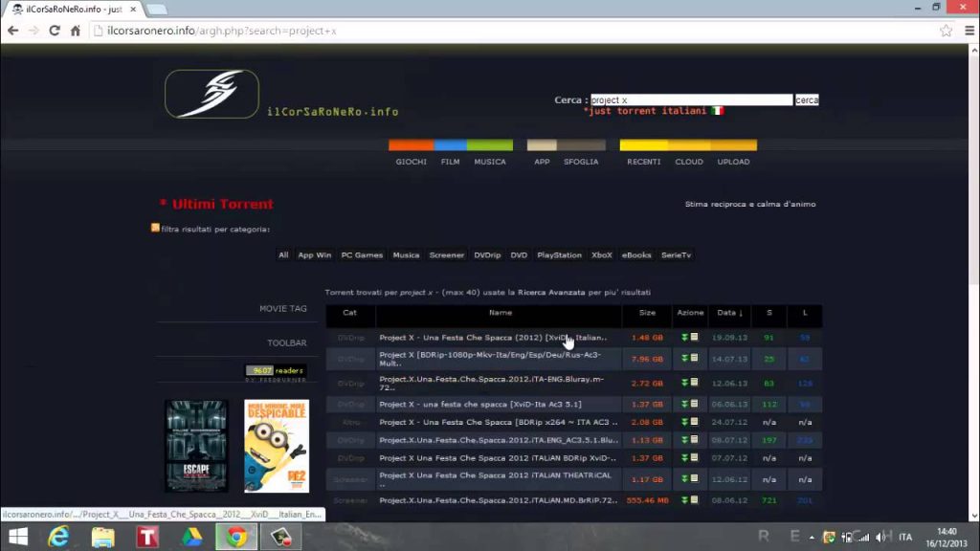Image resolution: width=980 pixels, height=551 pixels.
Task: Details list icon in 2.08 GB BDRip x264 row
Action: point(695,422)
